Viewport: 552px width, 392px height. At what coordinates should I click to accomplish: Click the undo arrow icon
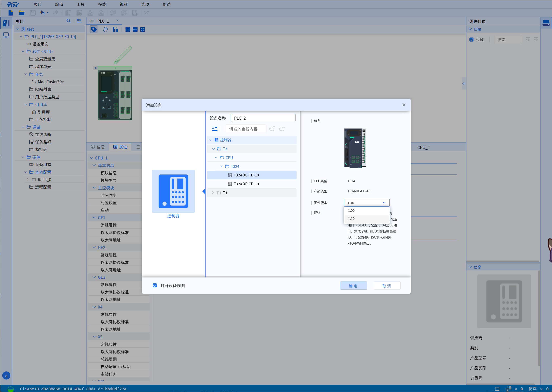(43, 13)
